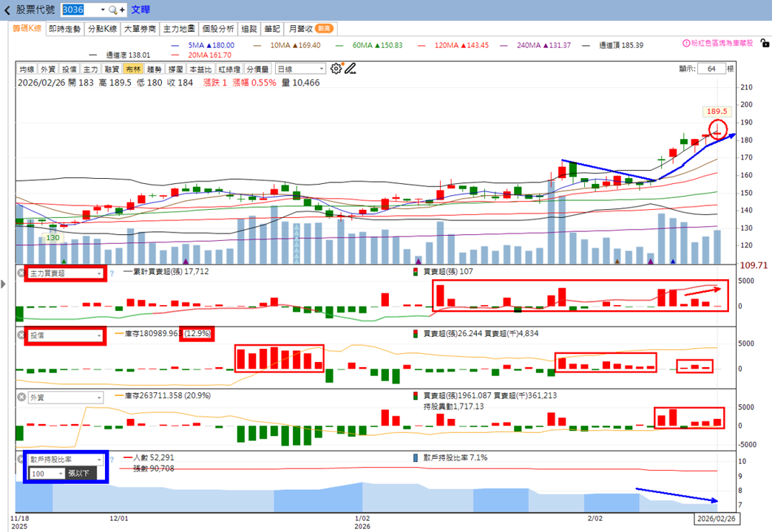772x532 pixels.
Task: Open help question mark beside 主力買賣超
Action: pos(112,273)
